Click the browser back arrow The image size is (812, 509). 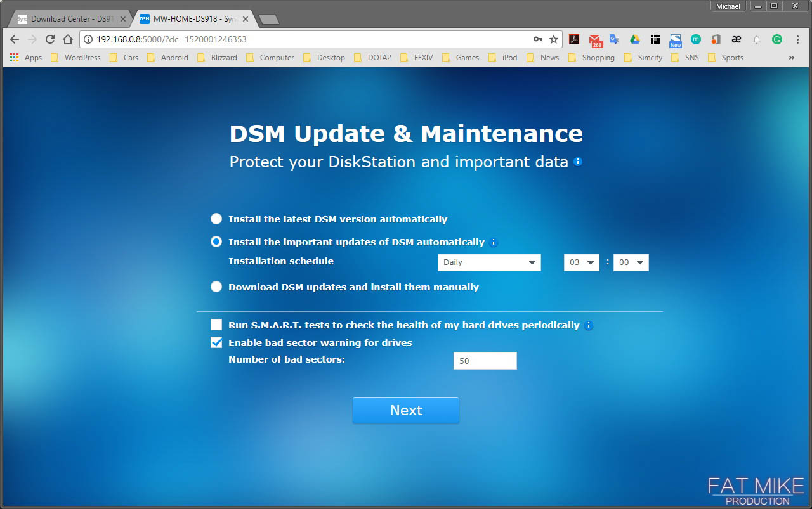[15, 39]
